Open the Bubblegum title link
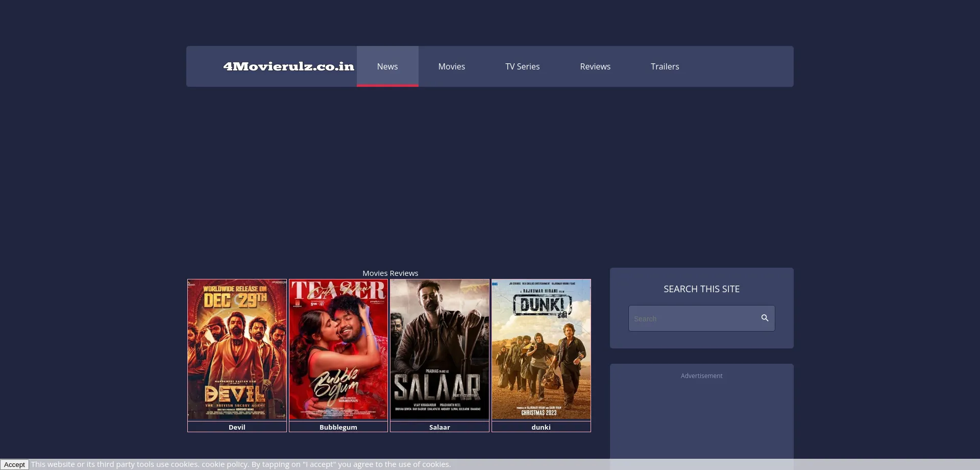This screenshot has width=980, height=470. [x=338, y=427]
